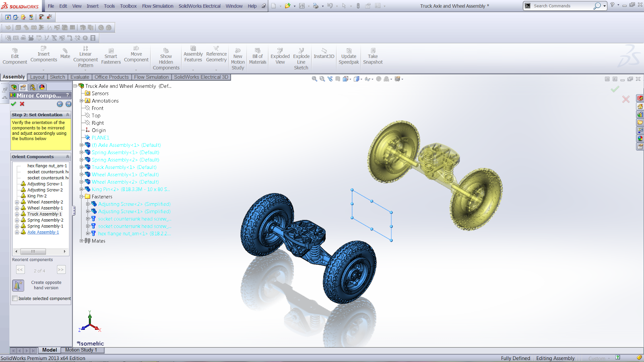Screen dimensions: 644x362
Task: Open the Flow Simulation menu
Action: click(x=158, y=6)
